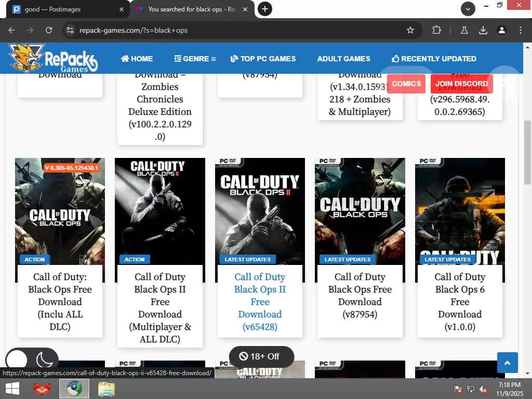
Task: Click LATEST UPDATES tag on Black Ops II v65428 card
Action: 248,260
